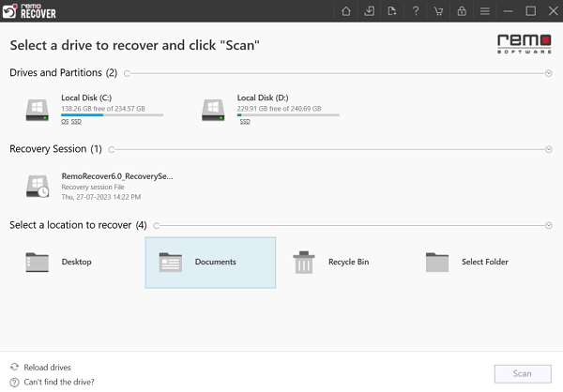This screenshot has height=392, width=563.
Task: Click the Local Disk (D:) label
Action: (263, 98)
